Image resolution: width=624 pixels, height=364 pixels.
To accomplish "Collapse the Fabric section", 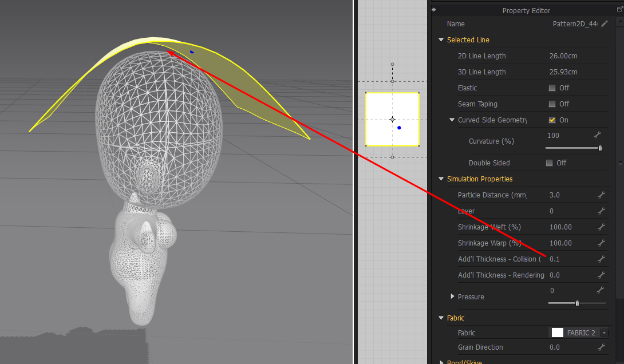I will (x=441, y=318).
